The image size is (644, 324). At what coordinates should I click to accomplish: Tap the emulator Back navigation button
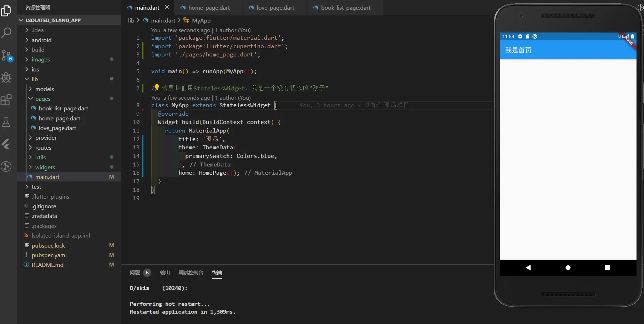click(528, 268)
